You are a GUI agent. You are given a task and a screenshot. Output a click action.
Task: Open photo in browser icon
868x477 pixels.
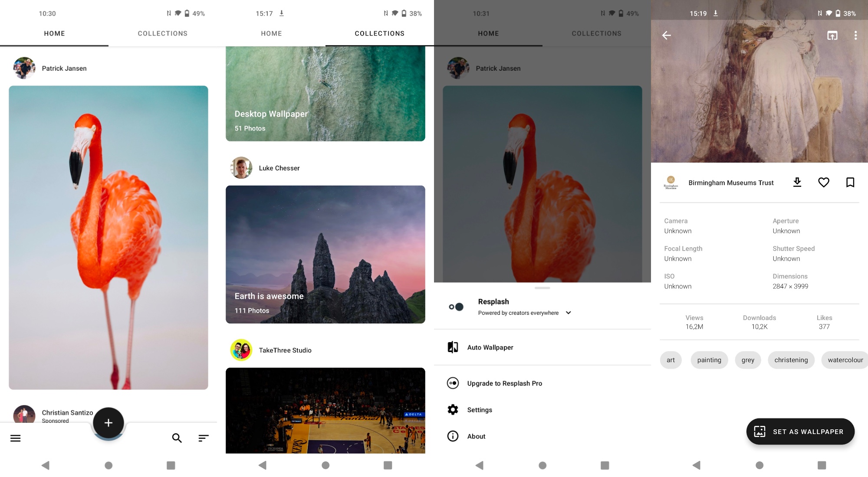832,36
